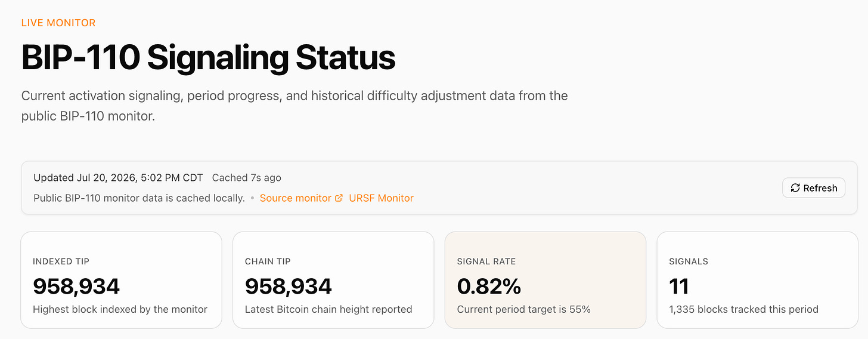Select the LIVE MONITOR label
Image resolution: width=868 pixels, height=339 pixels.
click(58, 23)
